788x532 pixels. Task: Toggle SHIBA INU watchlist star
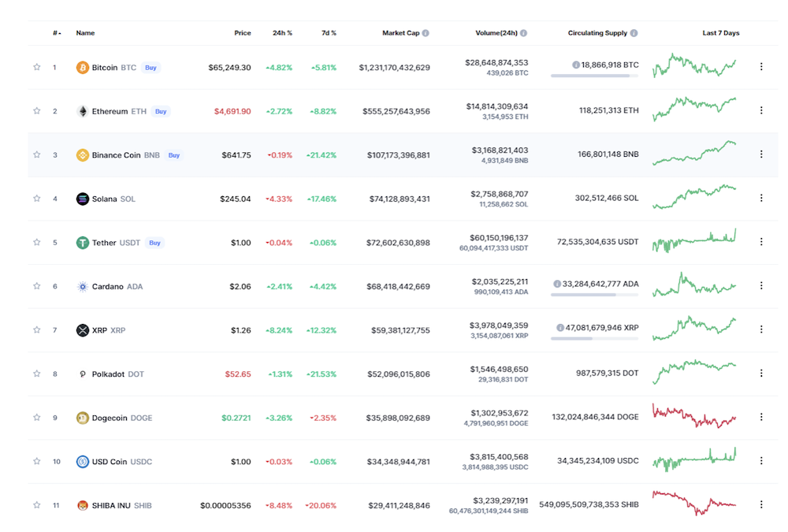[37, 505]
